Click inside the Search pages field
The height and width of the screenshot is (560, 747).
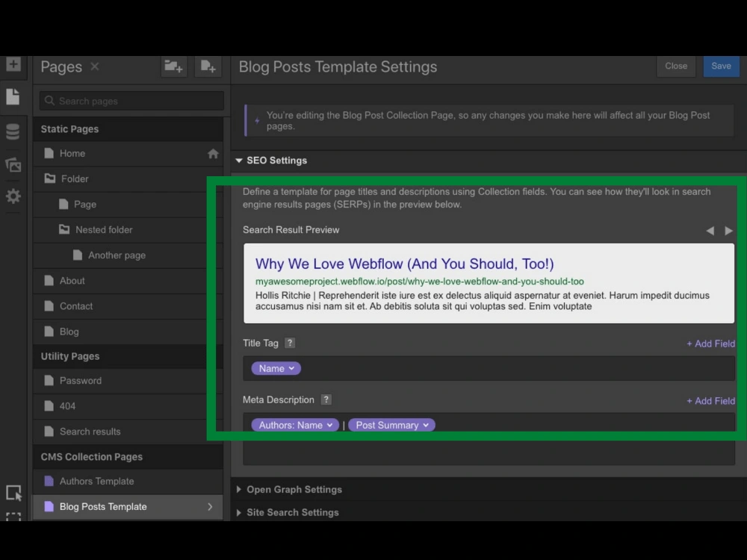(x=131, y=101)
